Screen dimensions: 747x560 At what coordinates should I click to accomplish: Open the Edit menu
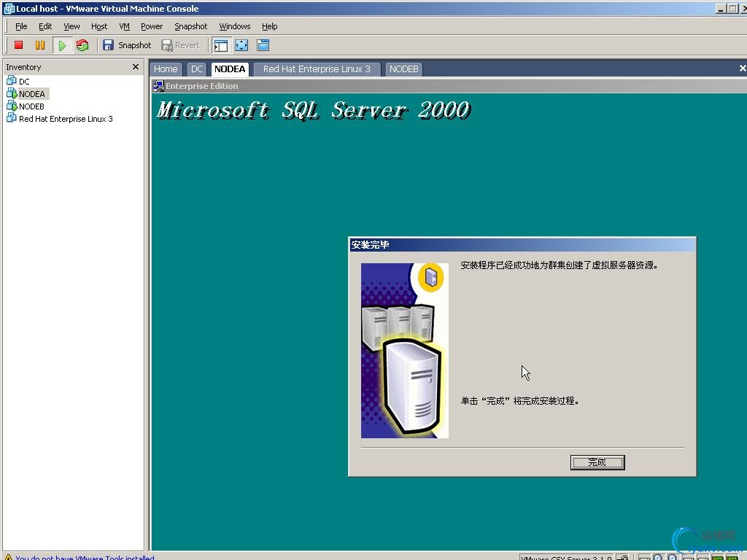(x=45, y=26)
